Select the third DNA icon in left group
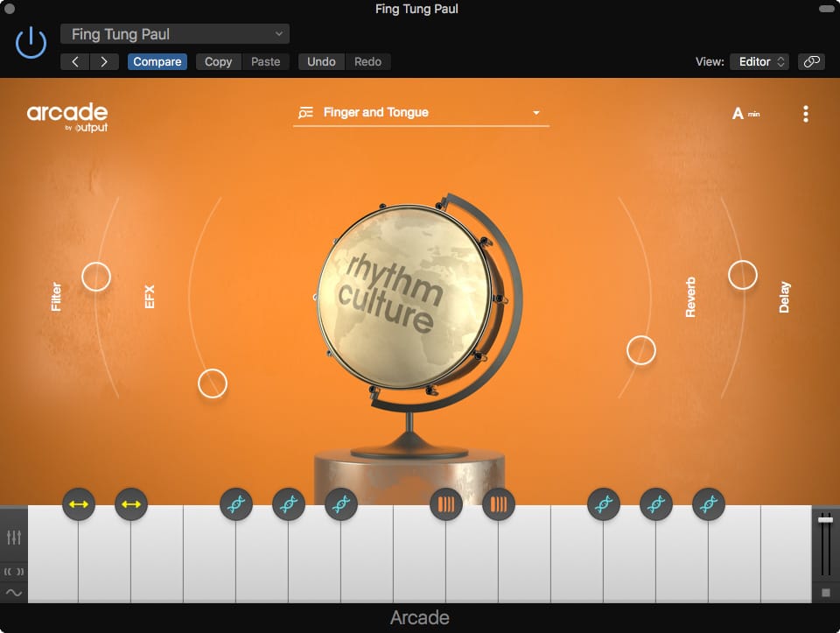The height and width of the screenshot is (633, 840). (x=341, y=503)
